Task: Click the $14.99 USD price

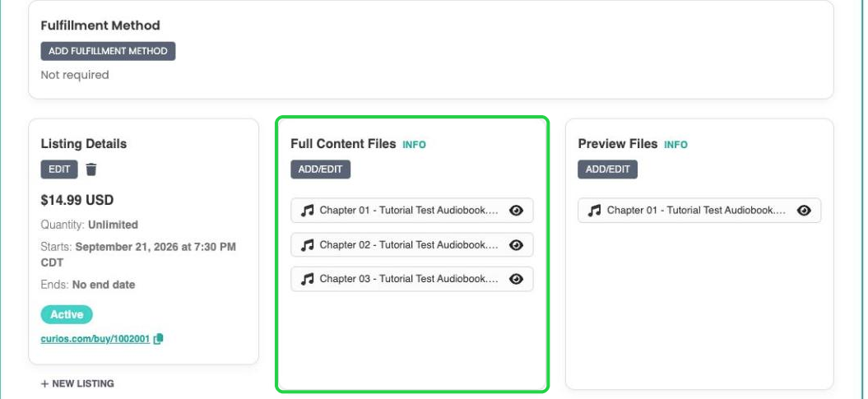Action: (77, 200)
